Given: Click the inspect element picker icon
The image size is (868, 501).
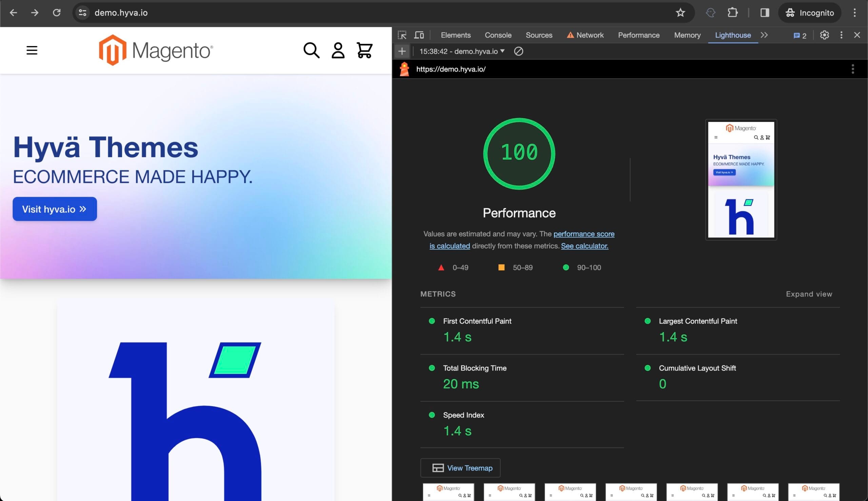Looking at the screenshot, I should click(402, 35).
